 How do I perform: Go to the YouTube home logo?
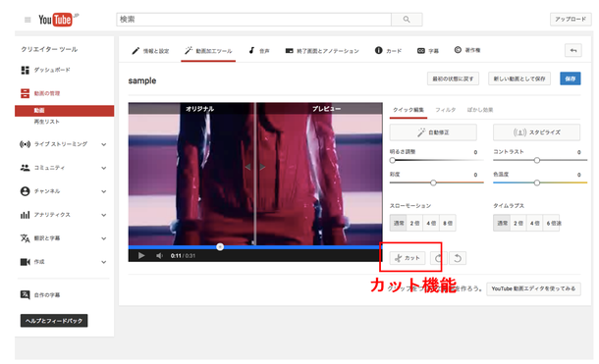58,19
